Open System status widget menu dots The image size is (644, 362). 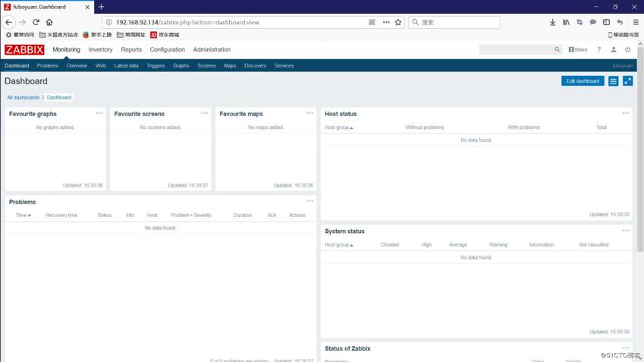tap(626, 231)
